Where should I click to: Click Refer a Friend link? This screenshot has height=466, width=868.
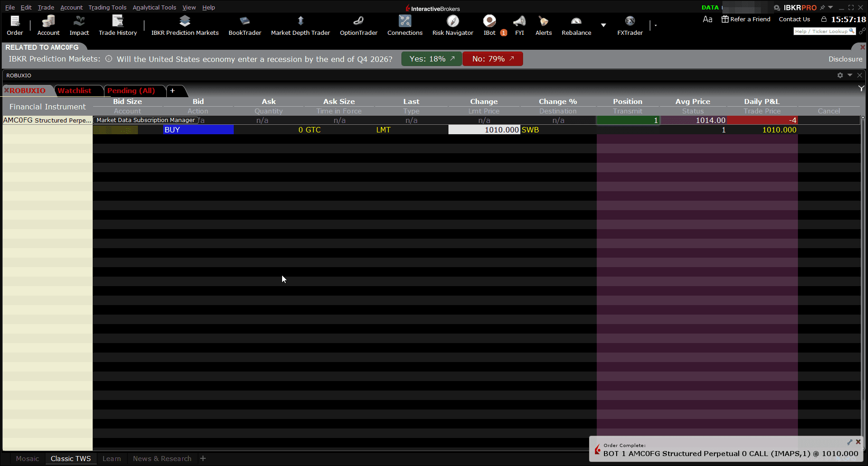click(x=746, y=19)
